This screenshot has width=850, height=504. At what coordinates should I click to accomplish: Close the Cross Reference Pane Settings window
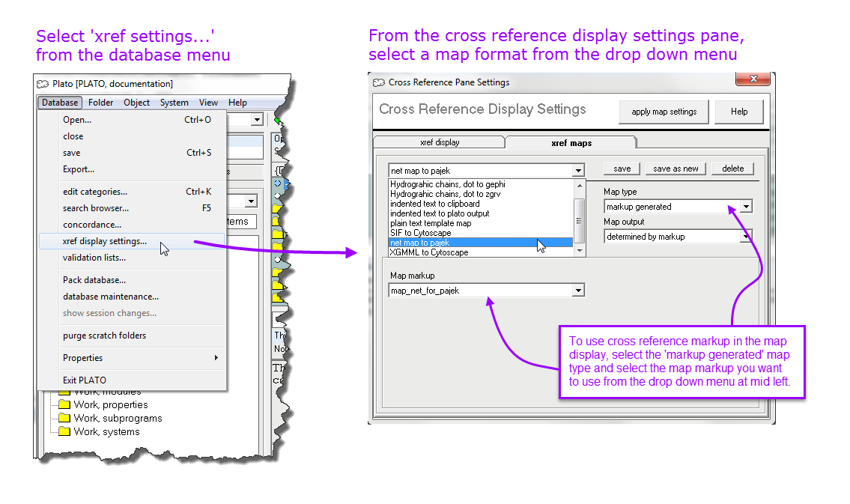[x=753, y=79]
